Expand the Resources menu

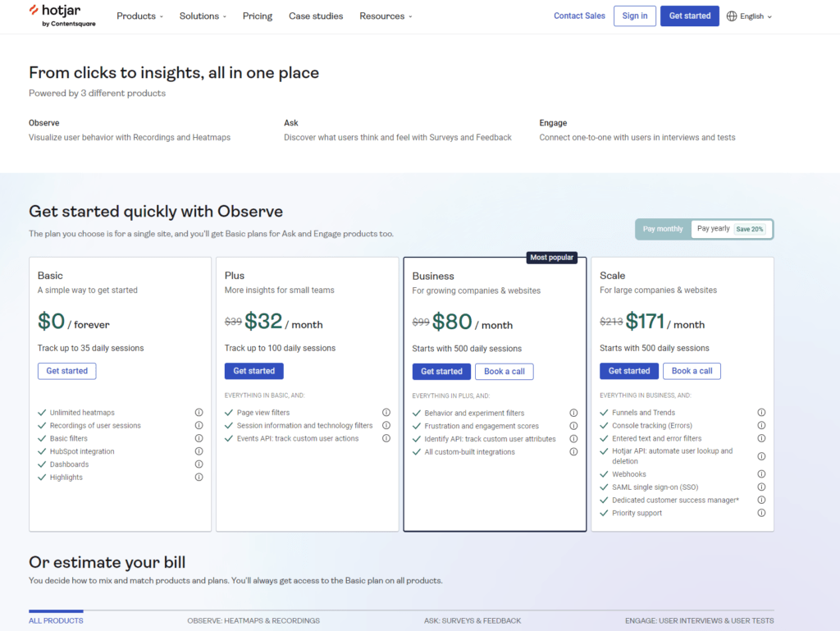click(x=386, y=16)
